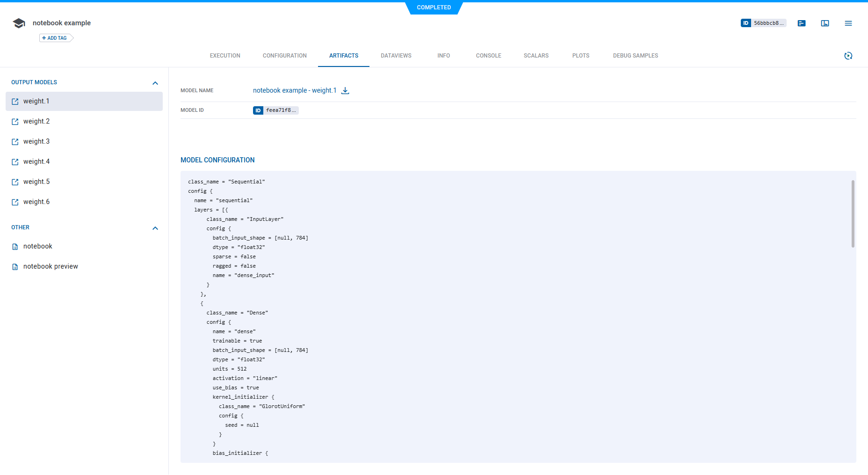Click the notebook preview file icon
Image resolution: width=868 pixels, height=475 pixels.
(15, 267)
